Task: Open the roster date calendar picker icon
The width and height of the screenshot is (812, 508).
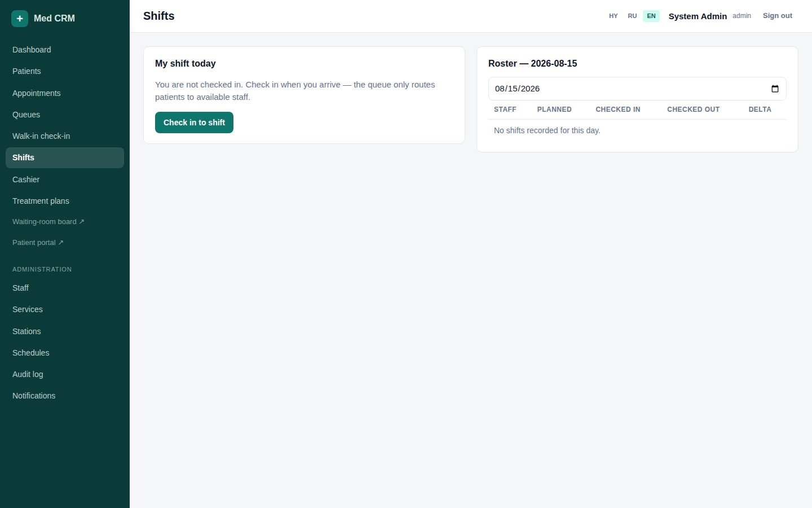Action: coord(775,89)
